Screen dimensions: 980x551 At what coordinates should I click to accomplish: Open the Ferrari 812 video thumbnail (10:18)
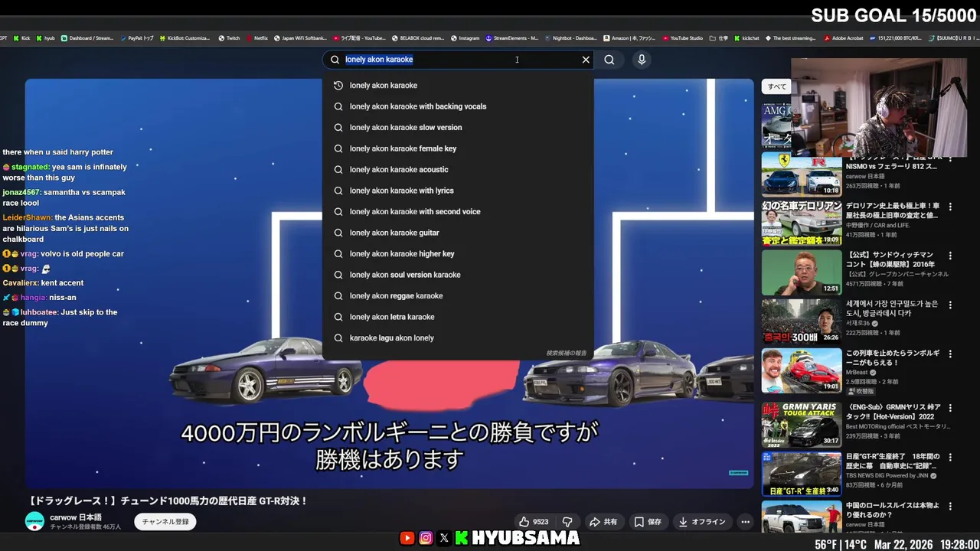[x=802, y=174]
